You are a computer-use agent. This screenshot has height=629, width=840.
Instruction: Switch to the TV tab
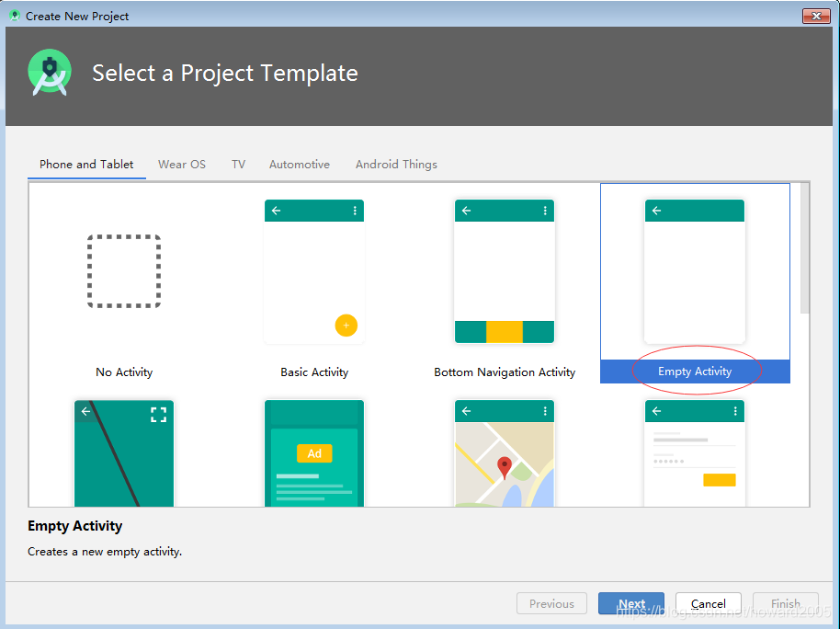tap(238, 165)
